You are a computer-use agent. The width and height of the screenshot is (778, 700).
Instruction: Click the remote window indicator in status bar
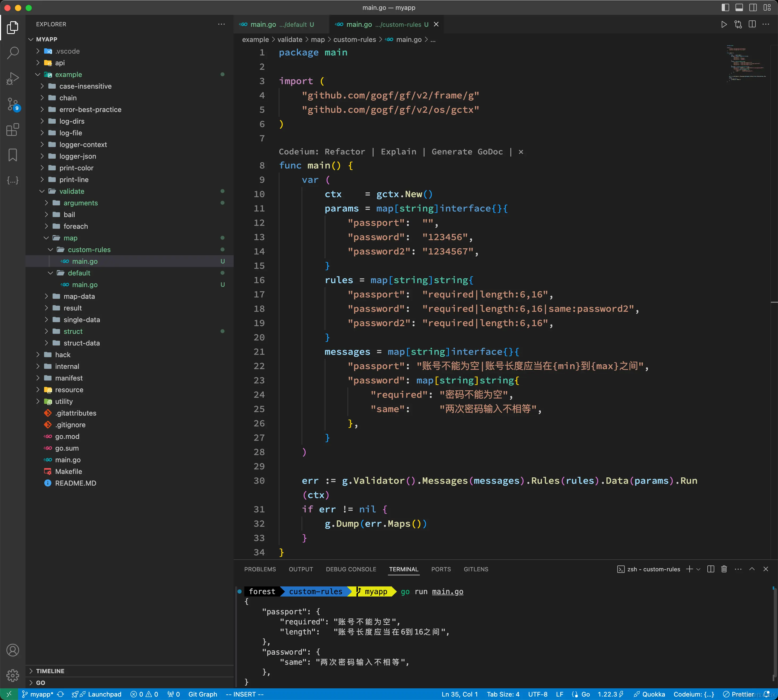click(9, 694)
